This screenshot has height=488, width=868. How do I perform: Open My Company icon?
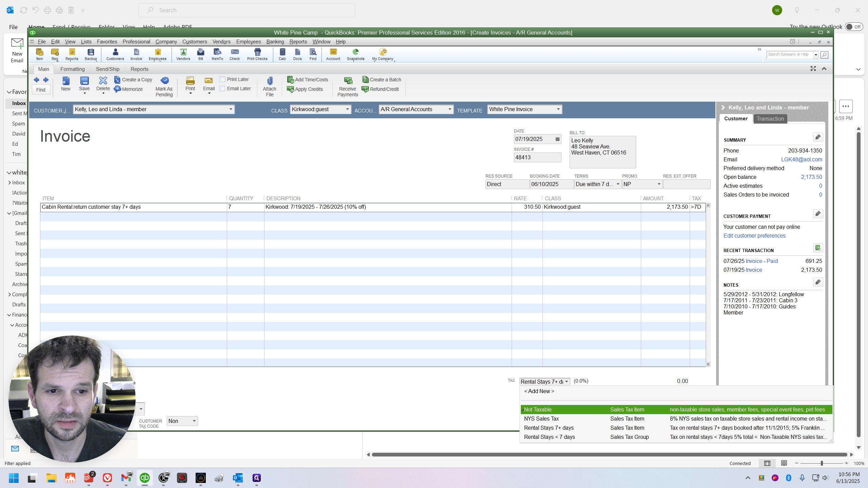point(382,54)
